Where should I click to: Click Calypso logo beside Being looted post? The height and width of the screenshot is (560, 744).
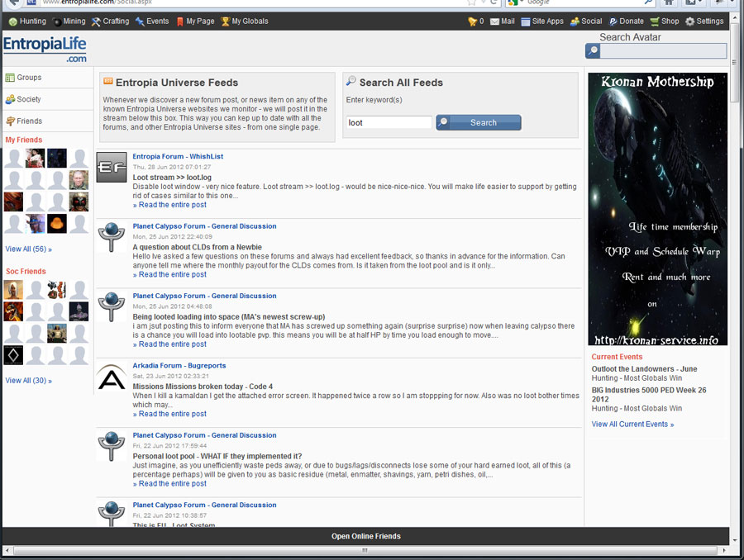112,306
